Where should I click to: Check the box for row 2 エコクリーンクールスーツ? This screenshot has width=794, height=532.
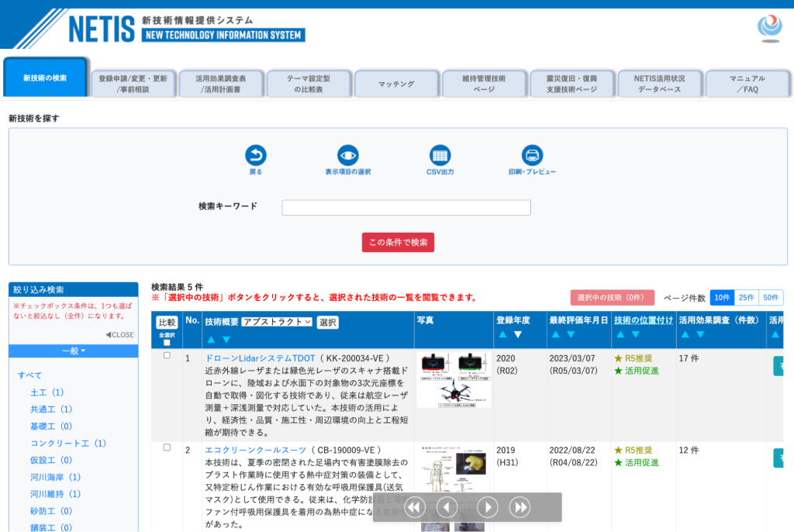167,447
